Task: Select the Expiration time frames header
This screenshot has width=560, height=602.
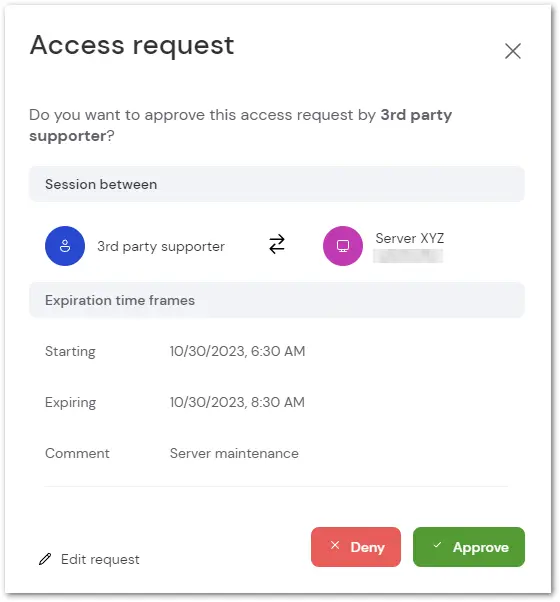Action: 277,300
